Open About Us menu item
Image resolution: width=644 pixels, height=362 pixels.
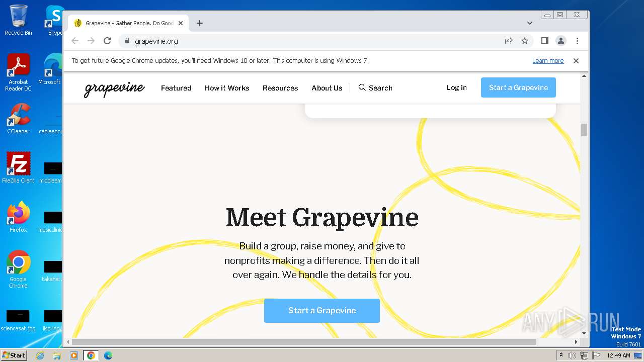pyautogui.click(x=327, y=88)
